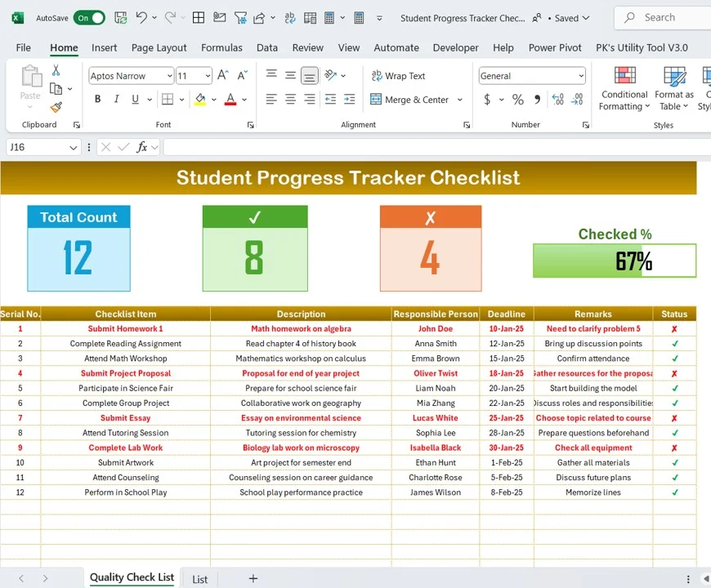Click the Insert Function fx icon
This screenshot has height=588, width=711.
click(142, 147)
